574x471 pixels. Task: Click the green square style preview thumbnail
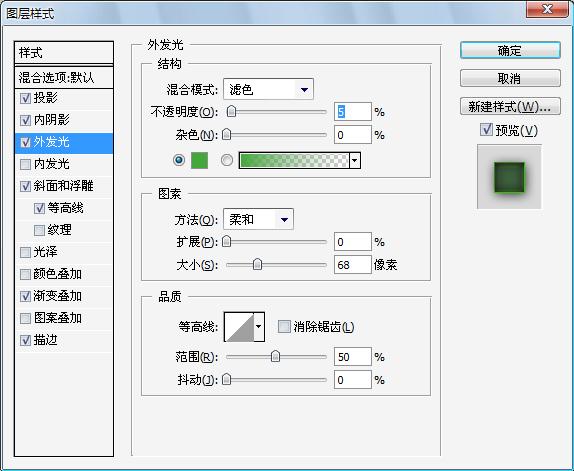(x=509, y=177)
